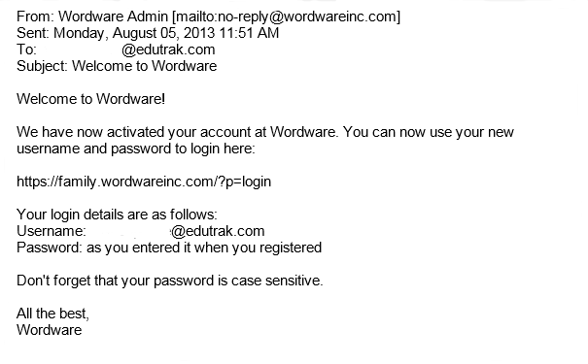This screenshot has width=588, height=364.
Task: Click 'Your login details are as follows:' text
Action: pos(117,215)
